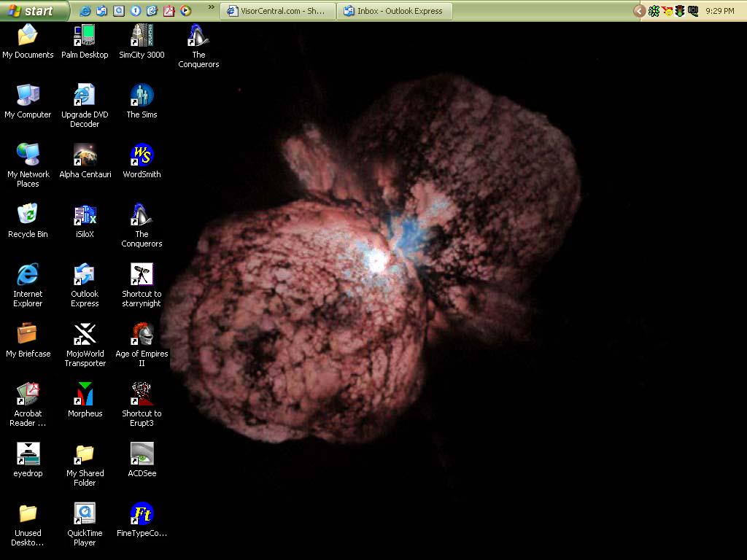Image resolution: width=747 pixels, height=560 pixels.
Task: Launch Windows Media Player from Quick Launch
Action: tap(186, 11)
